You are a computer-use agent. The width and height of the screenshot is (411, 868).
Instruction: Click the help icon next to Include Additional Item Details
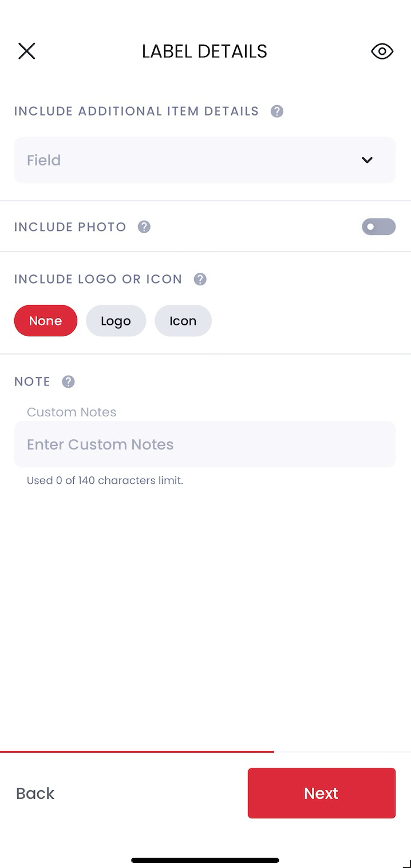coord(276,111)
